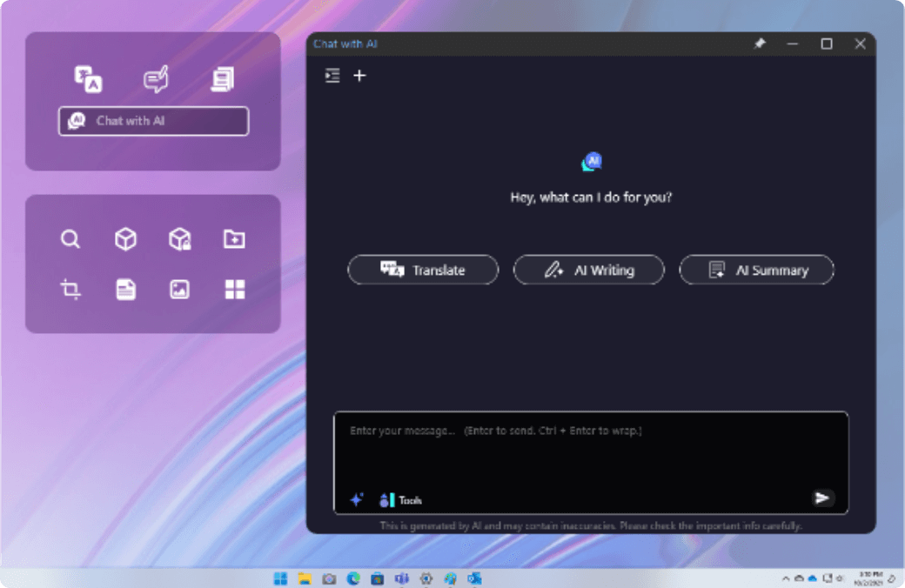The height and width of the screenshot is (588, 905).
Task: Start a new chat with plus icon
Action: pyautogui.click(x=359, y=76)
